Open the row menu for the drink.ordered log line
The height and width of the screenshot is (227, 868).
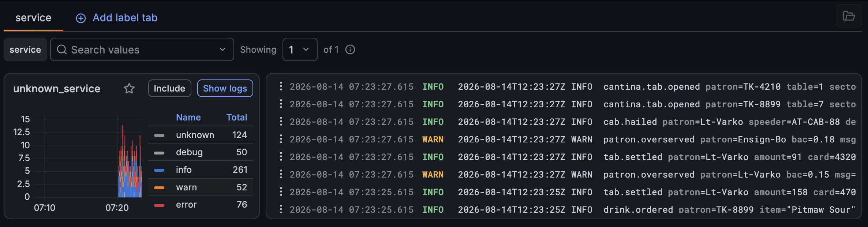[x=281, y=209]
